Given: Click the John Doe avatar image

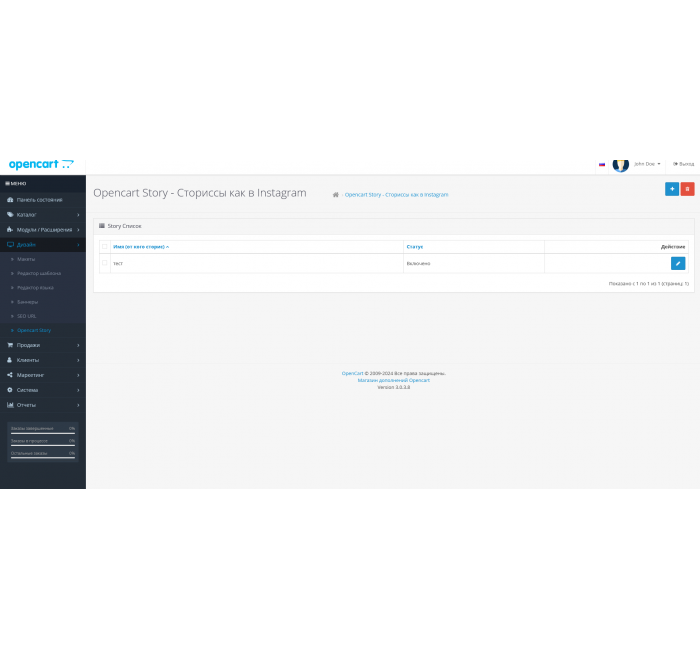Looking at the screenshot, I should [621, 164].
